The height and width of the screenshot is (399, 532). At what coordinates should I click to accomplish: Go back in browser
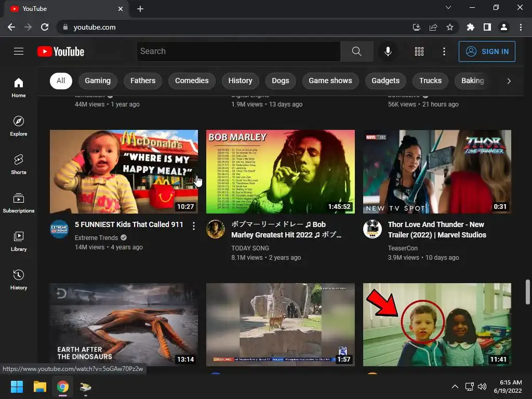(11, 27)
